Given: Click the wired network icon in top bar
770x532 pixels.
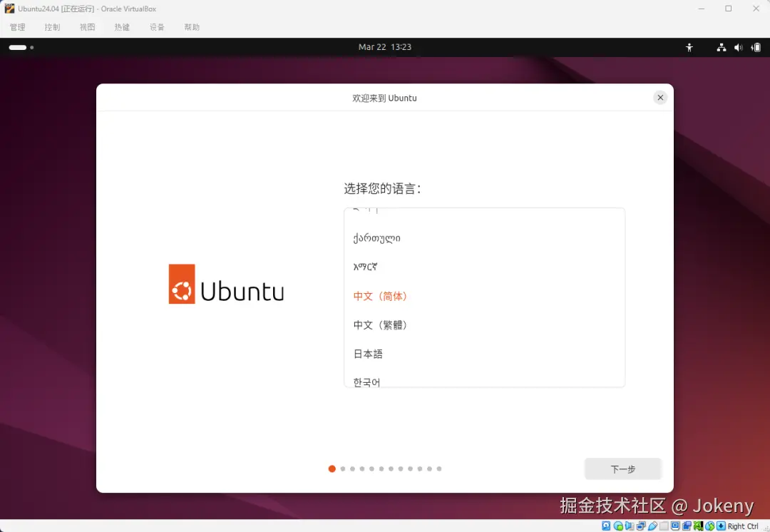Looking at the screenshot, I should click(x=721, y=47).
